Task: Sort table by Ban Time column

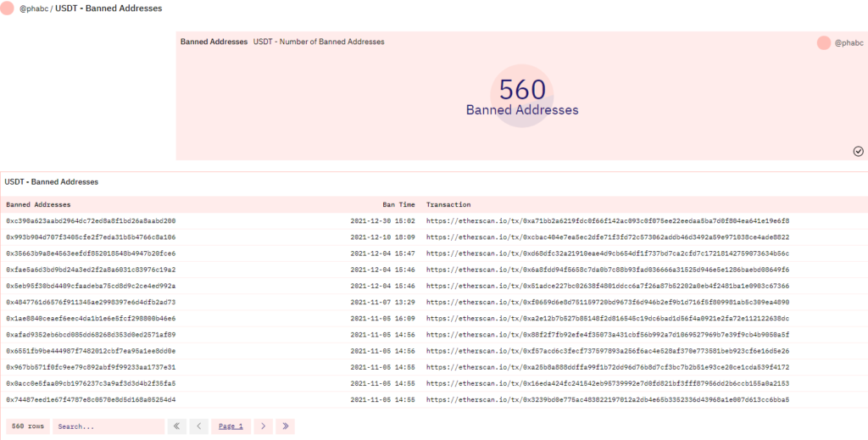Action: click(x=398, y=204)
